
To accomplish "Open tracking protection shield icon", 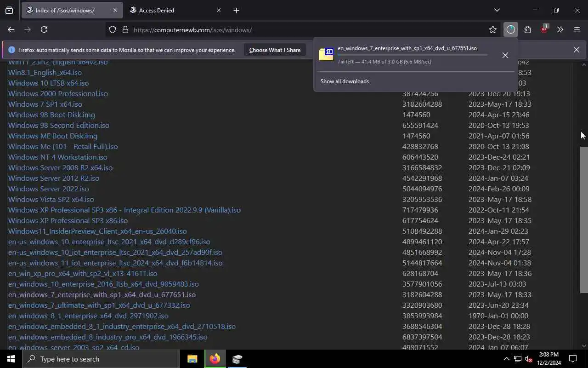I will click(x=113, y=30).
